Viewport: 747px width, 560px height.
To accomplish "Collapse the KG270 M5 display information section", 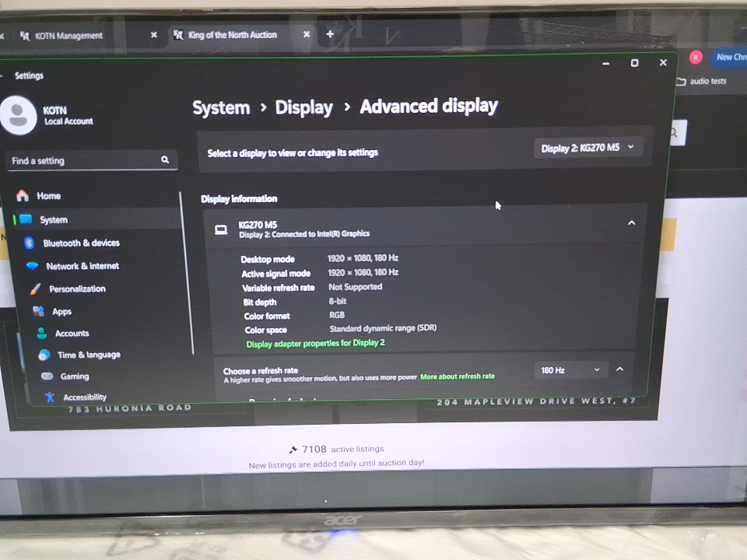I will click(631, 223).
